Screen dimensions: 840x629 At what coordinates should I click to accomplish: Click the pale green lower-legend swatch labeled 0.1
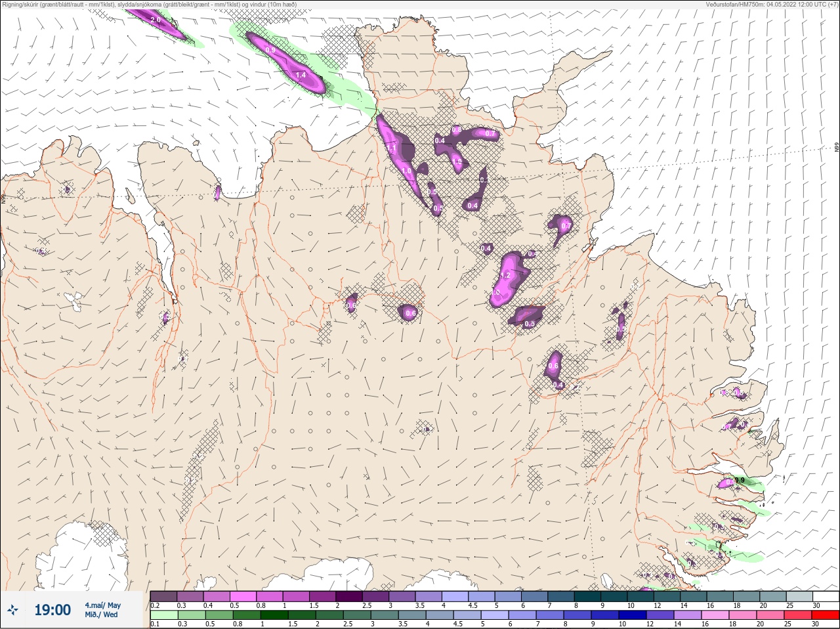[x=163, y=615]
